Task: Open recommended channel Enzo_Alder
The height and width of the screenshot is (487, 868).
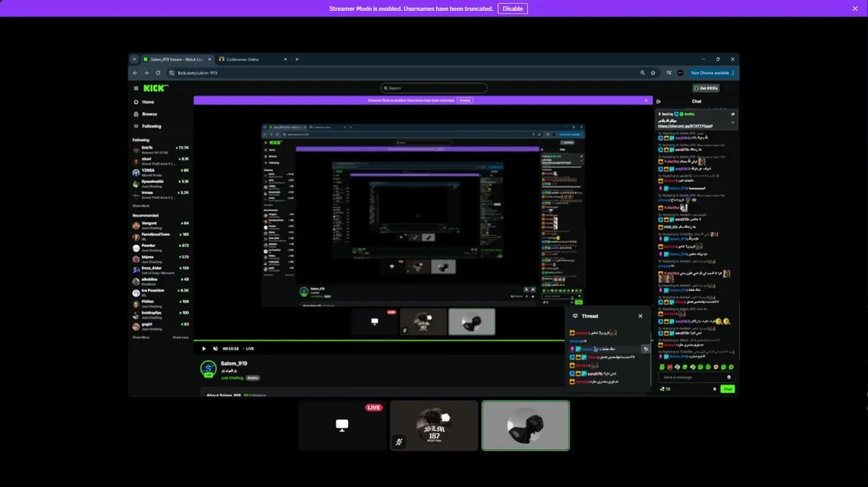Action: coord(161,270)
